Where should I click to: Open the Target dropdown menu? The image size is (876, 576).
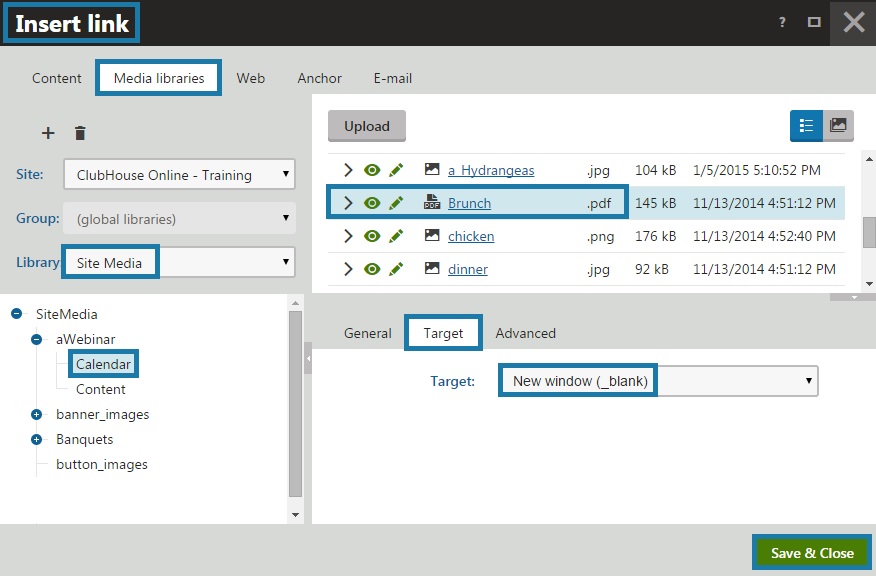(x=658, y=381)
